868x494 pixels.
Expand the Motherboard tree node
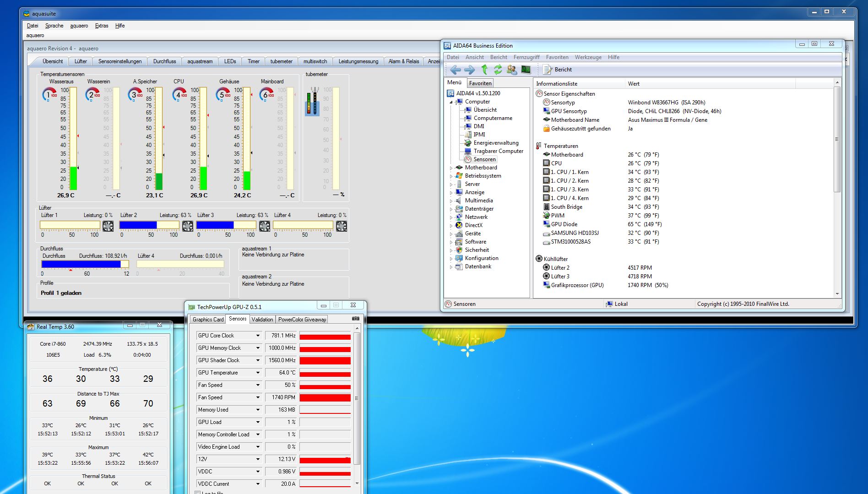(451, 168)
